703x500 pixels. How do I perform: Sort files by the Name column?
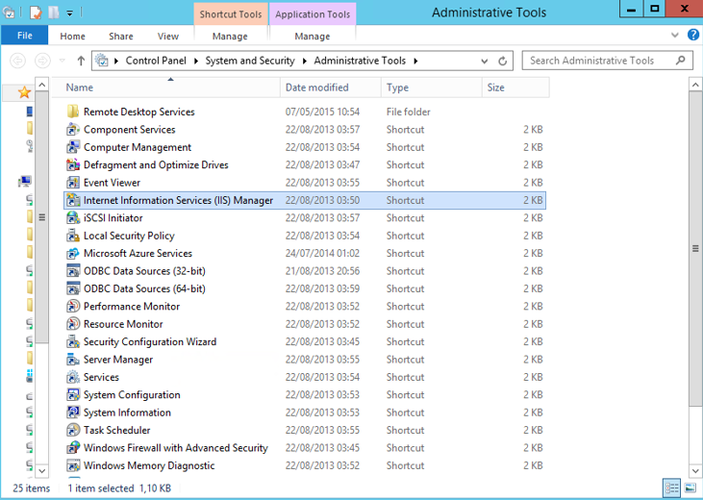pyautogui.click(x=167, y=87)
